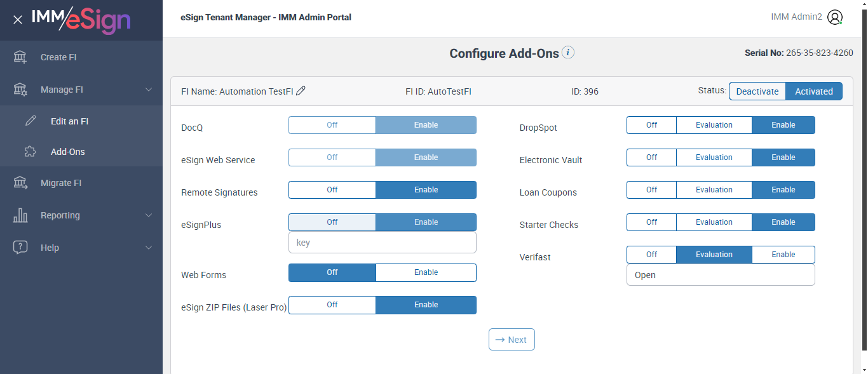
Task: Collapse the Manage FI menu chevron
Action: point(149,90)
